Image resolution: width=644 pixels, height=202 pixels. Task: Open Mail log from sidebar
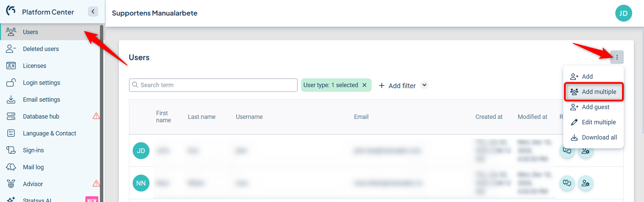[x=33, y=167]
